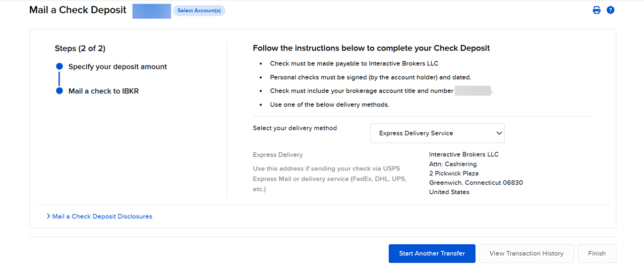
Task: Click the redacted brokerage account number
Action: point(473,91)
